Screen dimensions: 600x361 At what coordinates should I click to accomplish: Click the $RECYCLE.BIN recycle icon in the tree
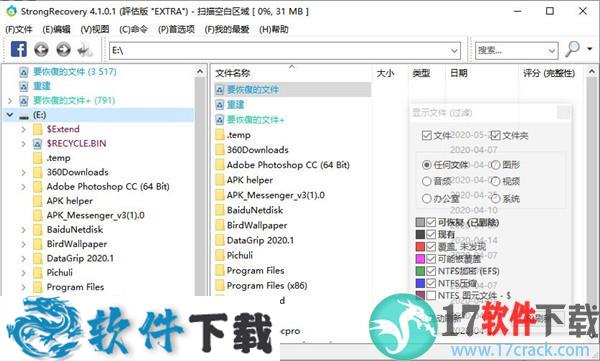37,144
